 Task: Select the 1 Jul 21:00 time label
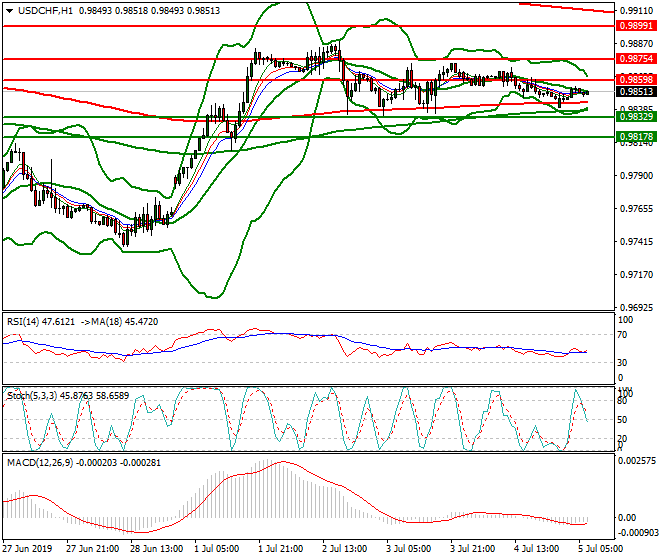point(280,549)
